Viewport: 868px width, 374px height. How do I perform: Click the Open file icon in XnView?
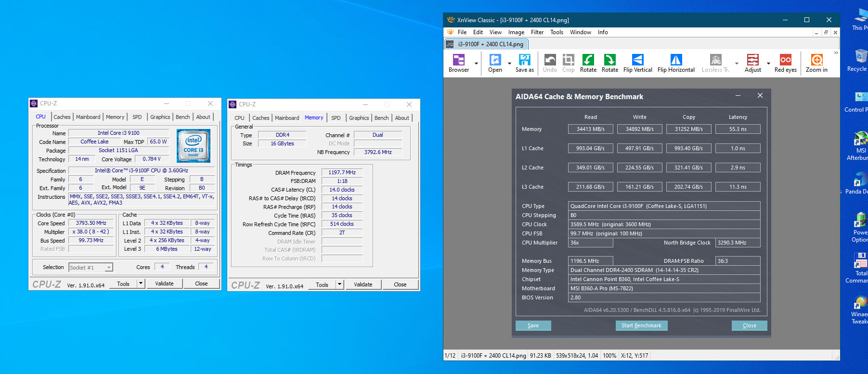495,63
